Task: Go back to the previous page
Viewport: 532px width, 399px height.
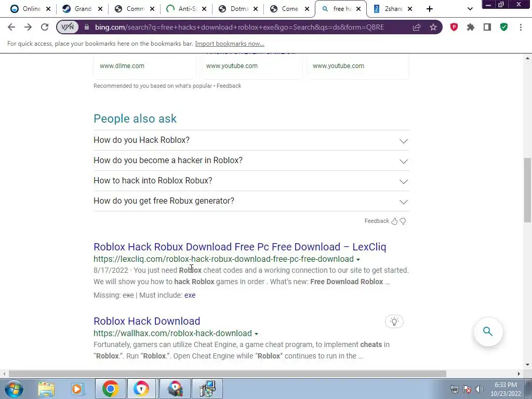Action: pyautogui.click(x=11, y=27)
